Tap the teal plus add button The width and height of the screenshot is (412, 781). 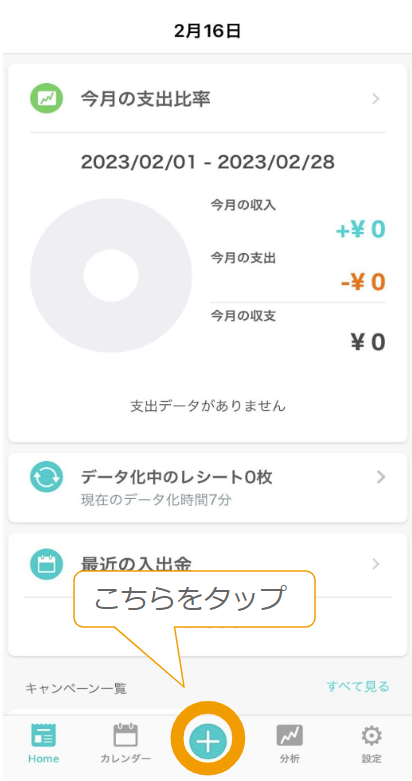[208, 741]
